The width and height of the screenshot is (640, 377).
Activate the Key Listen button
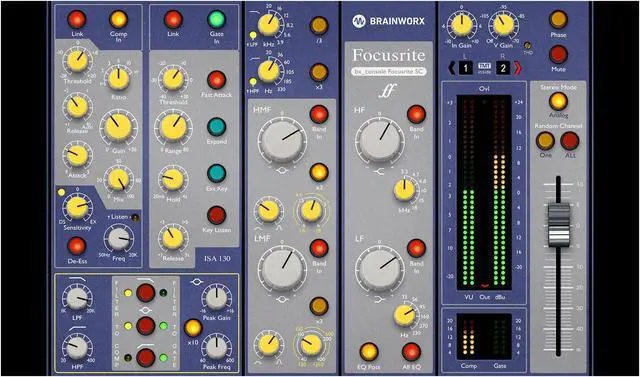pos(216,216)
